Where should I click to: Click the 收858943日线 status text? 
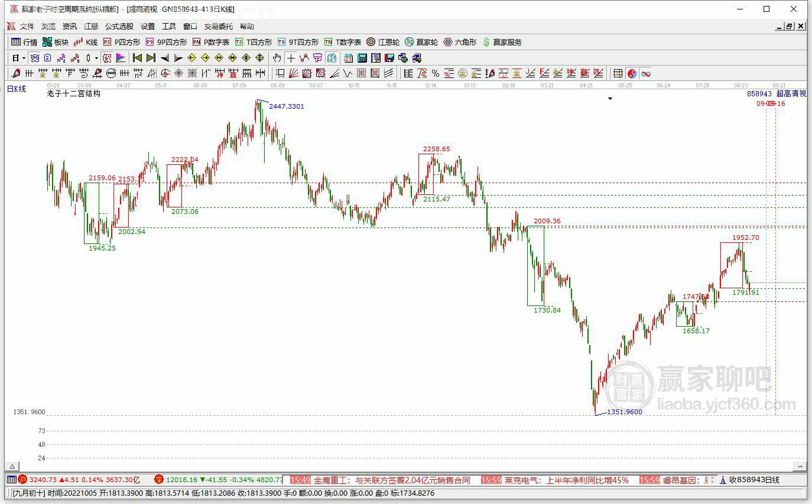click(x=754, y=480)
